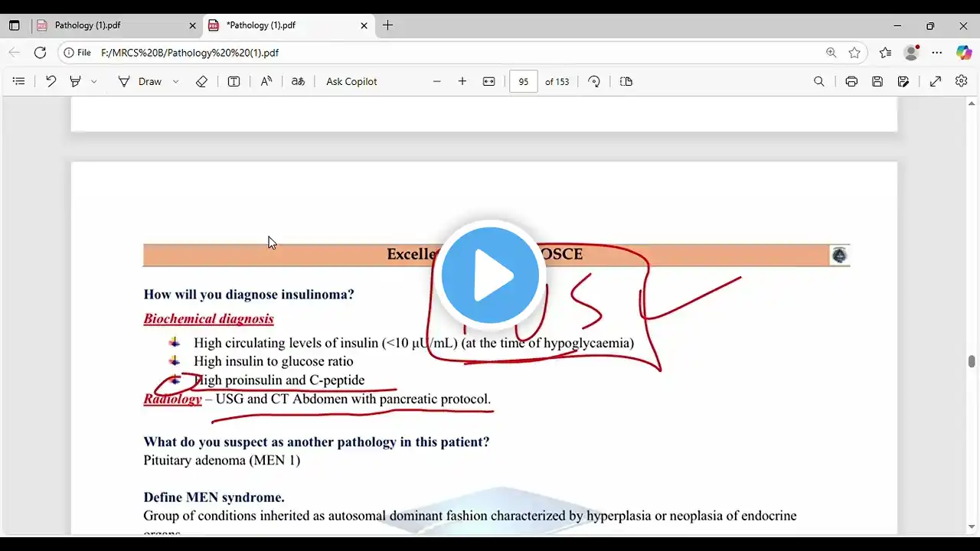Viewport: 980px width, 551px height.
Task: Open the Page view options
Action: tap(626, 81)
